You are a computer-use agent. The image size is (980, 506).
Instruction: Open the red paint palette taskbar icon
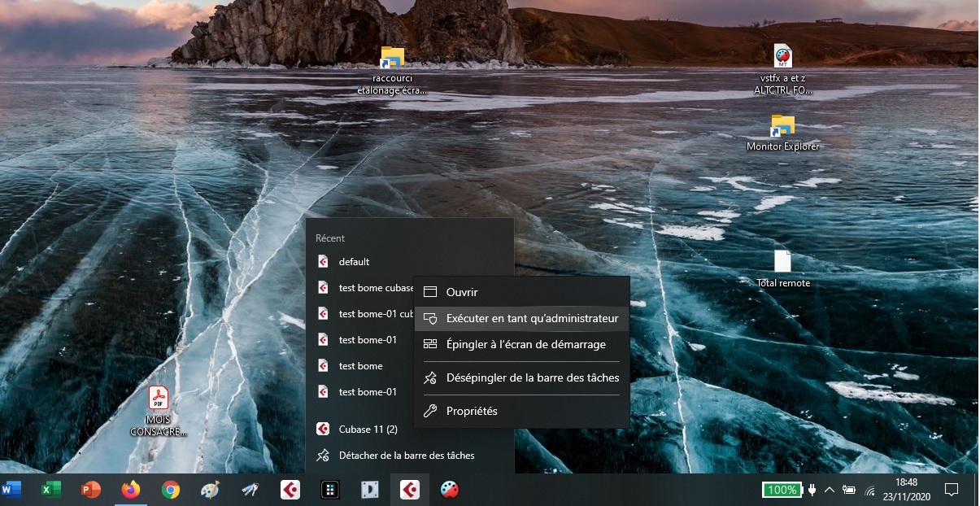[x=449, y=490]
